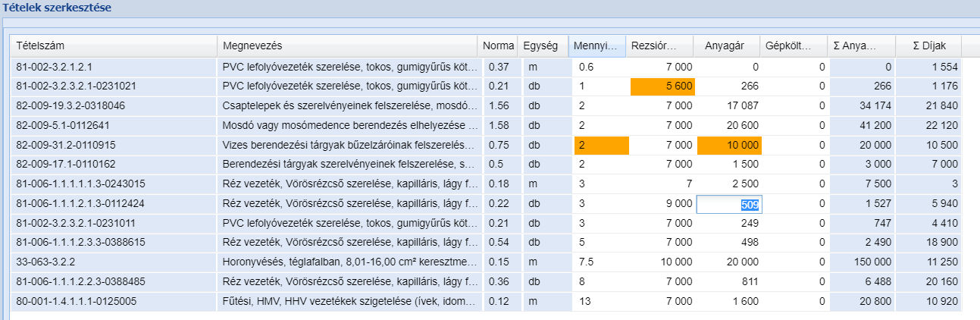Screen dimensions: 980x320
Task: Click the Gépköltség column header
Action: pos(794,46)
